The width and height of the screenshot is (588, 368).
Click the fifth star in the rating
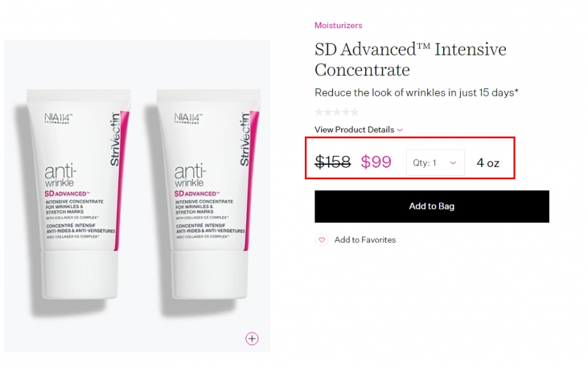tap(354, 111)
